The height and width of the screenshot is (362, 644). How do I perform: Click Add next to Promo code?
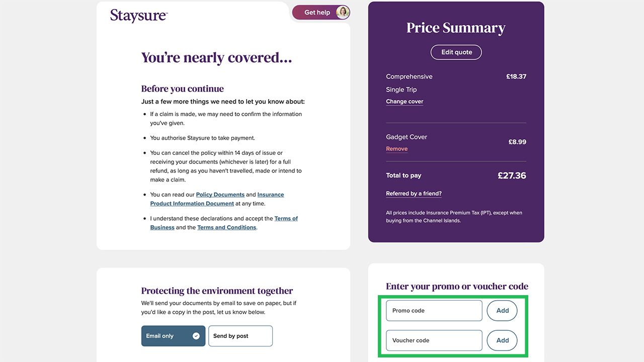tap(502, 311)
